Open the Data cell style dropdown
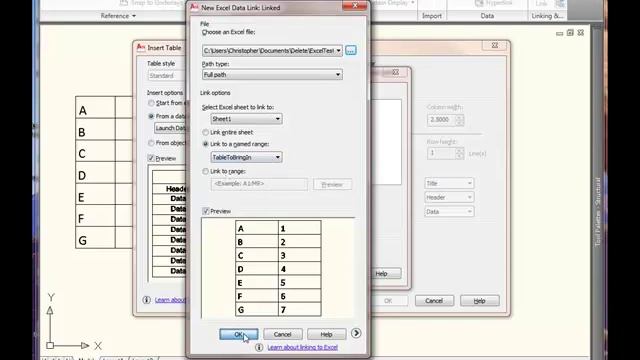 click(x=449, y=212)
